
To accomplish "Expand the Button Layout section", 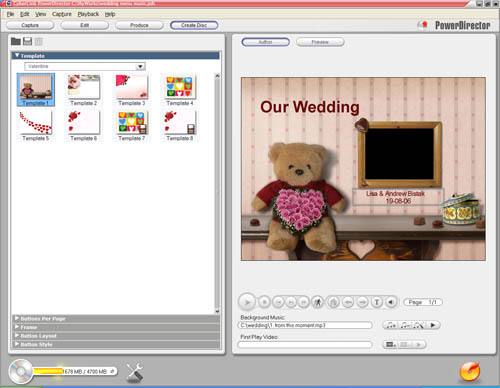I will [x=116, y=336].
